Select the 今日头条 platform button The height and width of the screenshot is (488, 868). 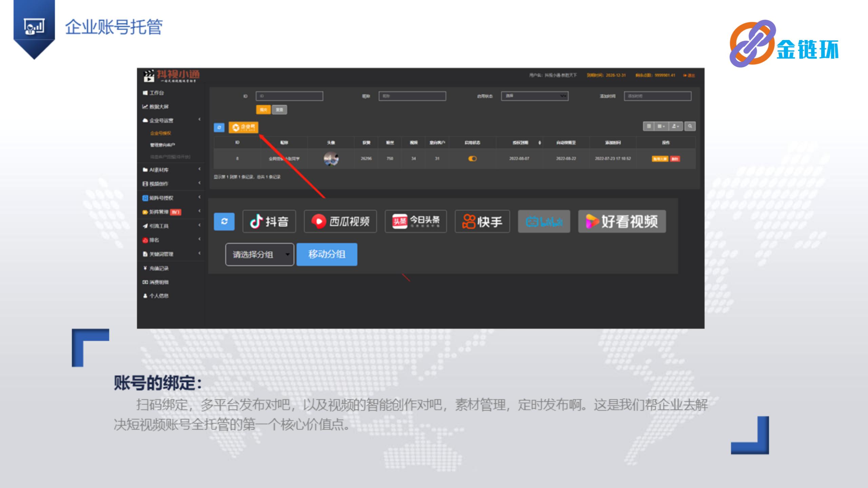click(416, 221)
